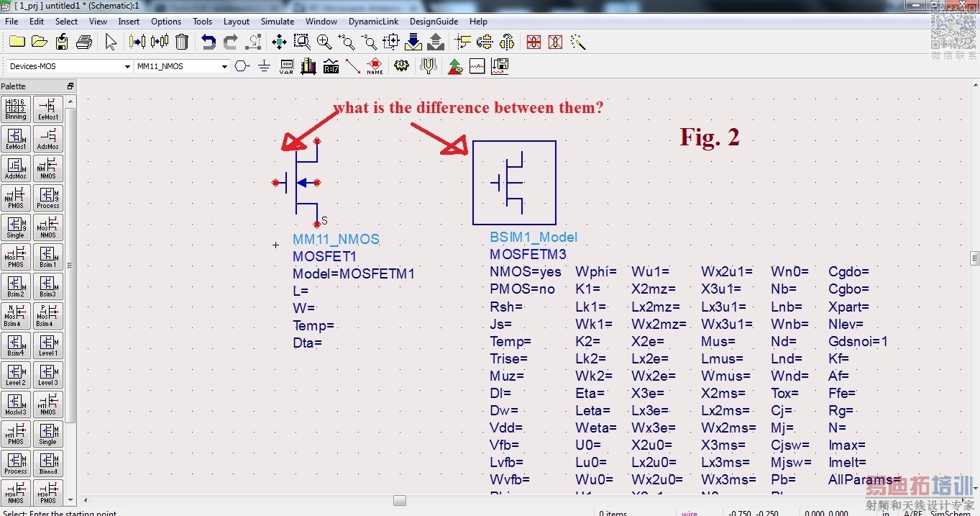Select Process M9 item in Palette
This screenshot has width=980, height=516.
48,198
